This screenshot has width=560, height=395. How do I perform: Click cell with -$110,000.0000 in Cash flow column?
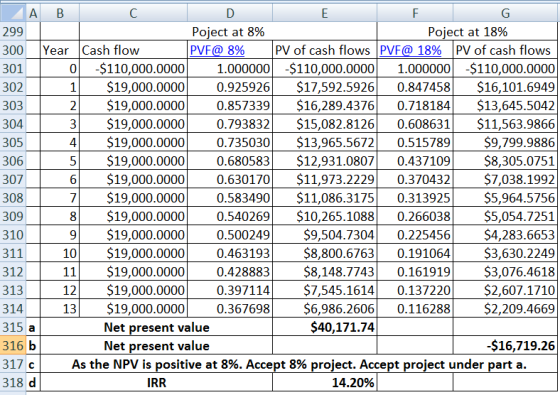coord(133,69)
